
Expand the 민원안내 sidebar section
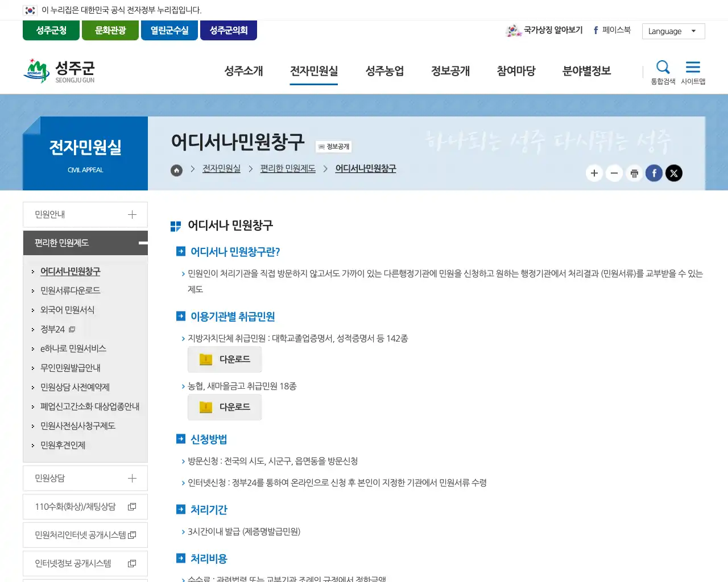point(85,215)
